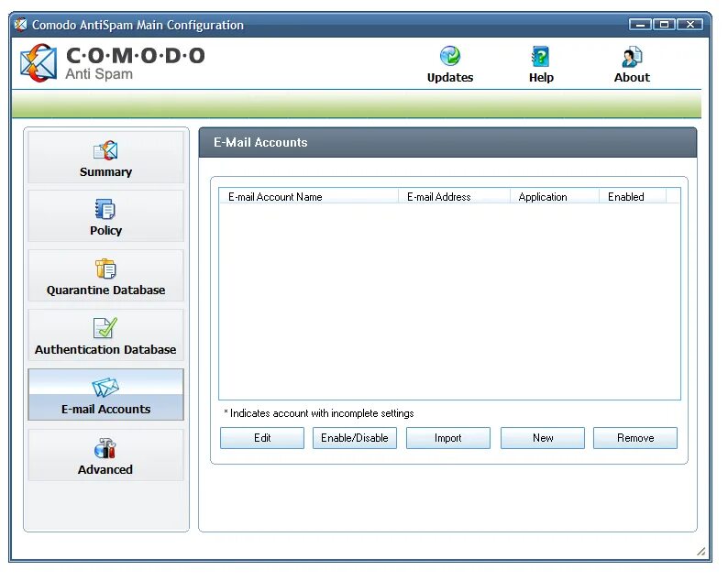
Task: Click the Updates text label
Action: (450, 77)
